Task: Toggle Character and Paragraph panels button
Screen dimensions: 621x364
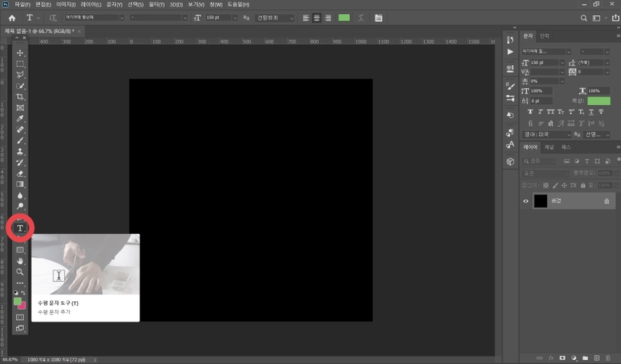Action: [x=379, y=18]
